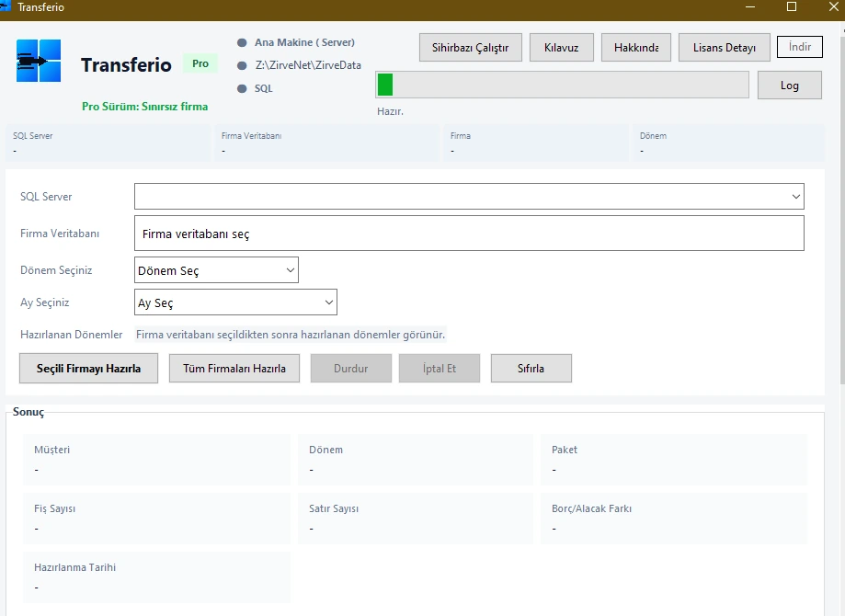Click the Ana Makine ( Server) label
Viewport: 845px width, 616px height.
[304, 42]
